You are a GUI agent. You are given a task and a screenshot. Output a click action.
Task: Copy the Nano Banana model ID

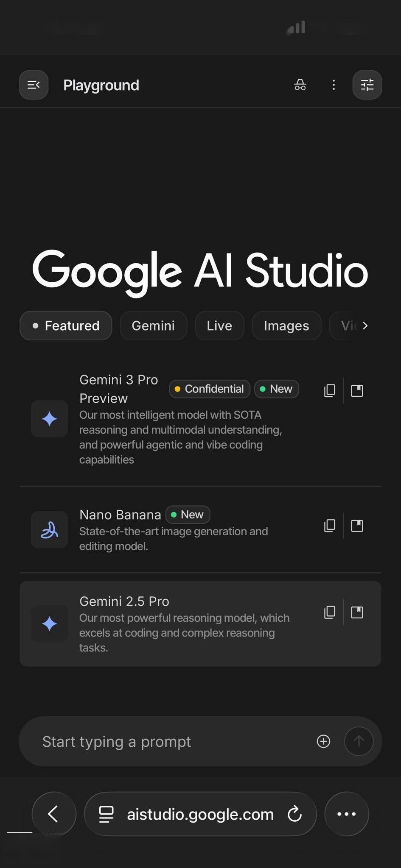[330, 526]
